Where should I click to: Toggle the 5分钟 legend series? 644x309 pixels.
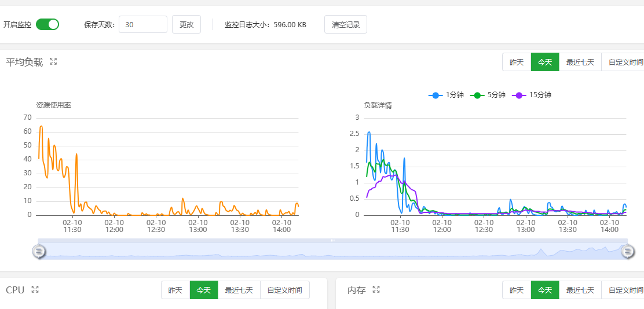(488, 95)
